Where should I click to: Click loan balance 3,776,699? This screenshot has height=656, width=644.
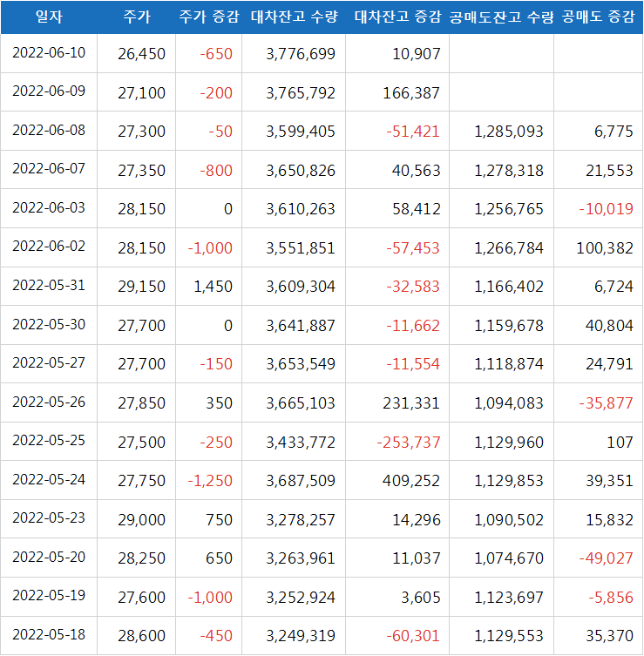coord(301,54)
